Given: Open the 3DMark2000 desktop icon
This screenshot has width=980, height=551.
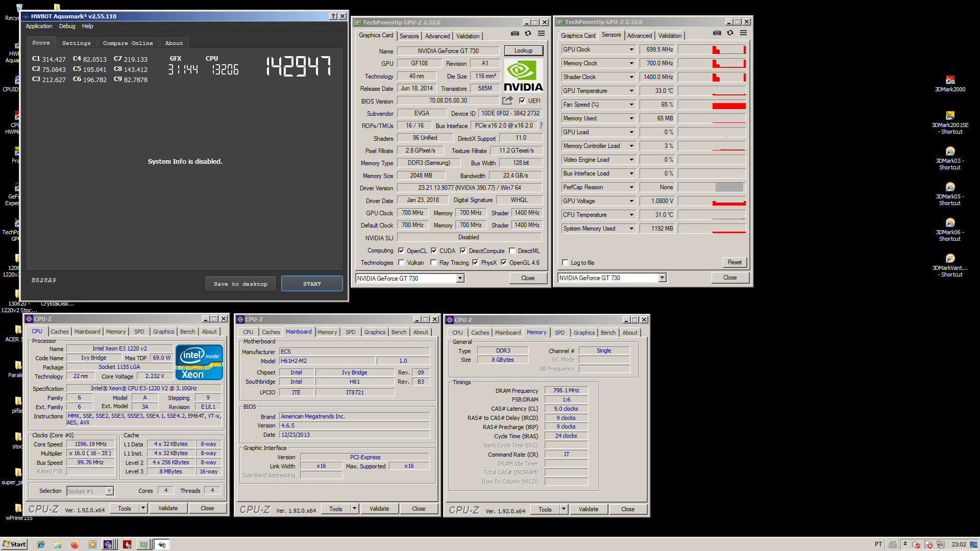Looking at the screenshot, I should (950, 84).
